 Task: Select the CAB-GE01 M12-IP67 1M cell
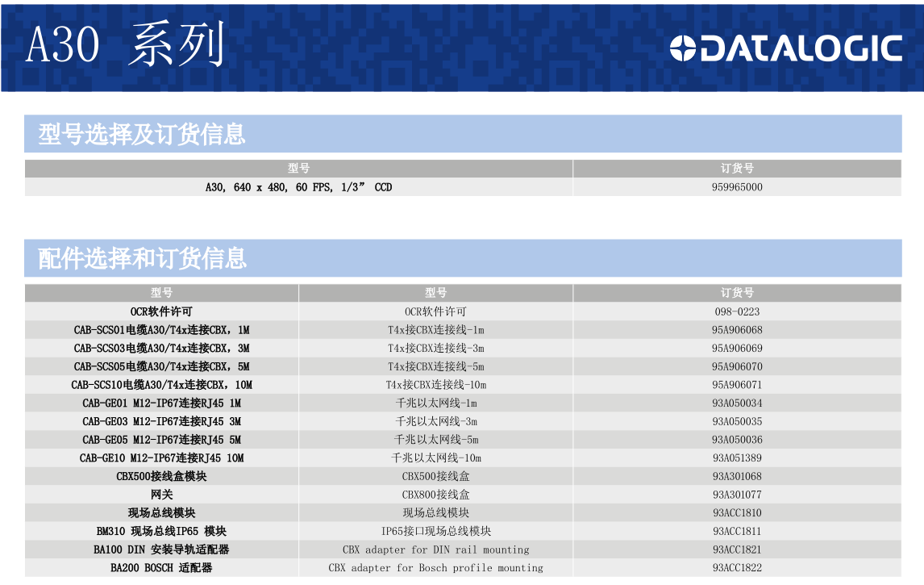point(161,403)
